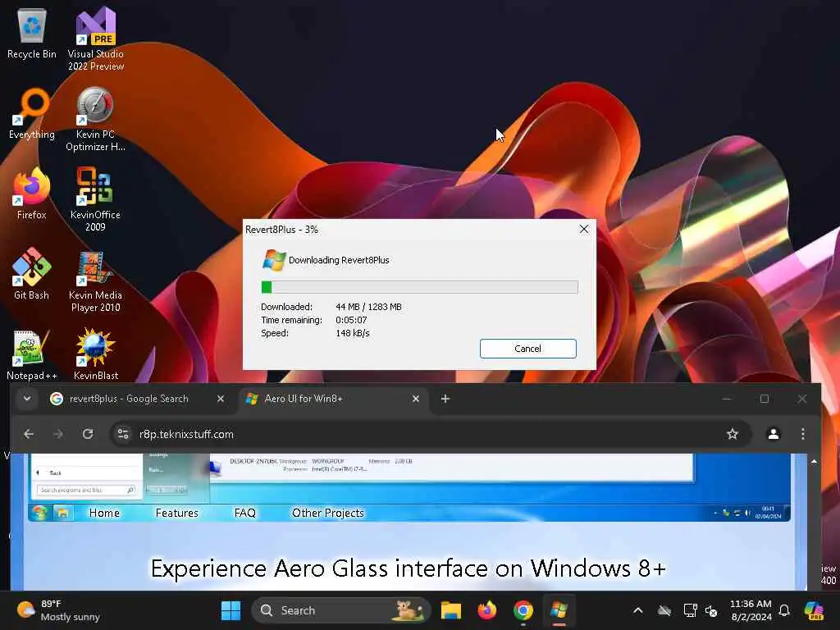Switch to Chrome in the taskbar
This screenshot has width=840, height=630.
tap(523, 610)
